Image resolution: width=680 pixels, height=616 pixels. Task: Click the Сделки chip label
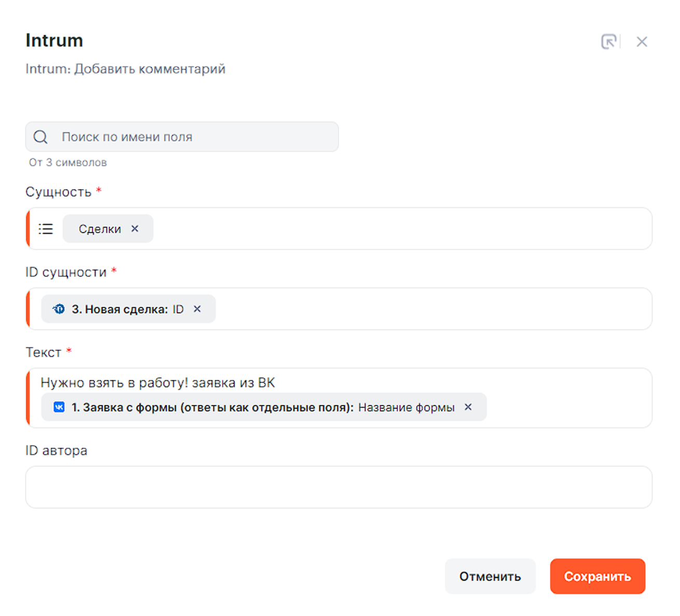pyautogui.click(x=100, y=229)
